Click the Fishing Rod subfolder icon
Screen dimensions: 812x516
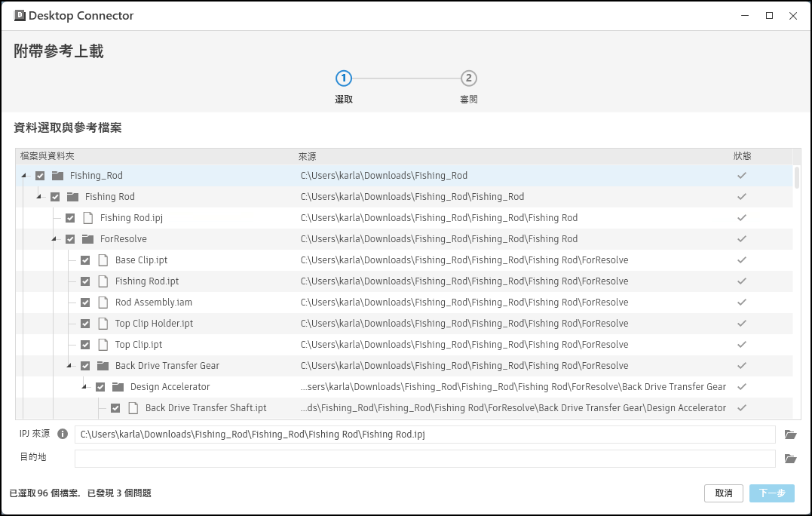[72, 197]
